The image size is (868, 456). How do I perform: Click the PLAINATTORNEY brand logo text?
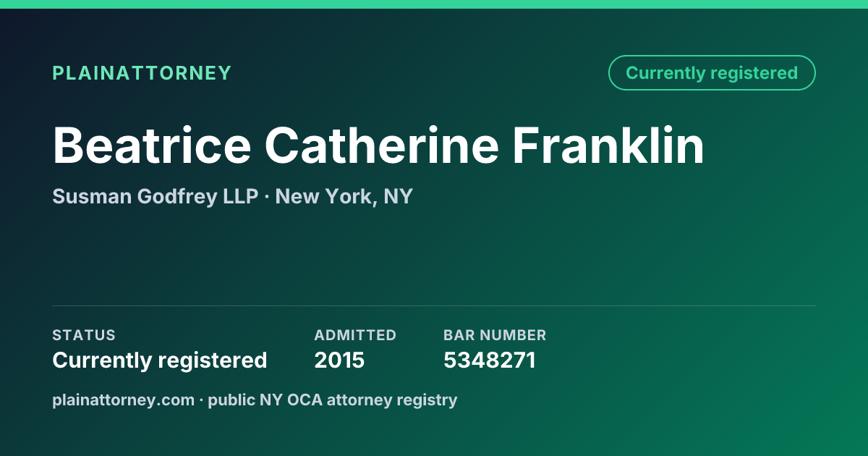click(142, 73)
